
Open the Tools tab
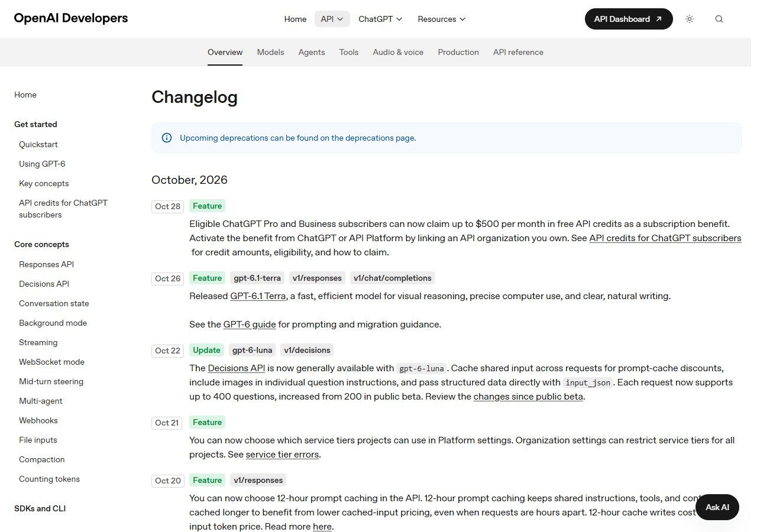pos(349,52)
